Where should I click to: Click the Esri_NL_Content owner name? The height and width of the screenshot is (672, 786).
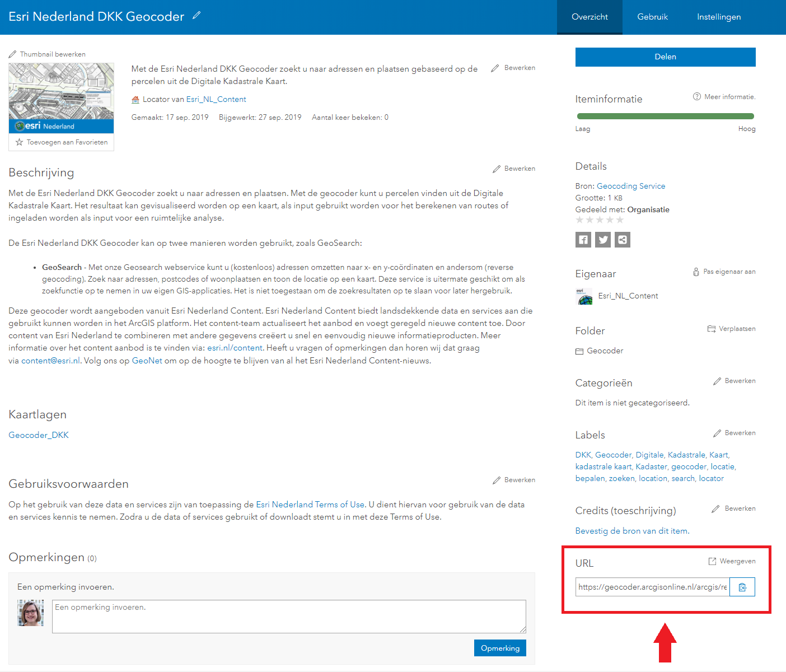pyautogui.click(x=628, y=296)
